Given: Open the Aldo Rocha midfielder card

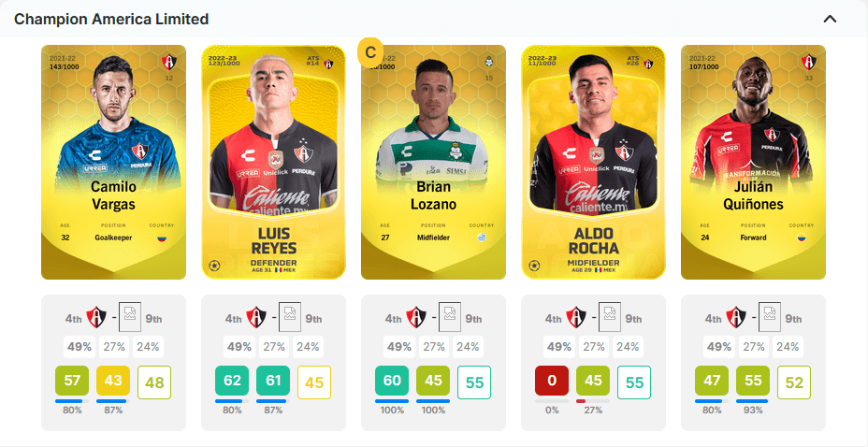Looking at the screenshot, I should point(593,162).
